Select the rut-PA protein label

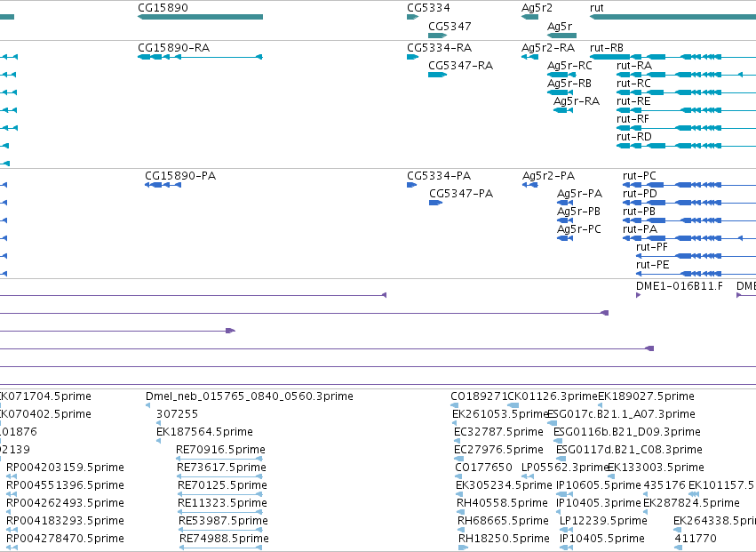(x=640, y=229)
